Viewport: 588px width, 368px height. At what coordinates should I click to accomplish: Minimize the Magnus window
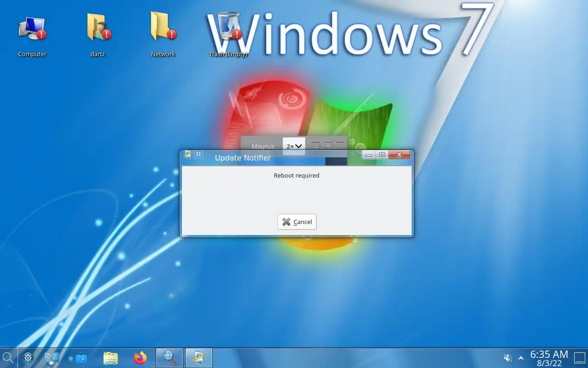tap(316, 146)
